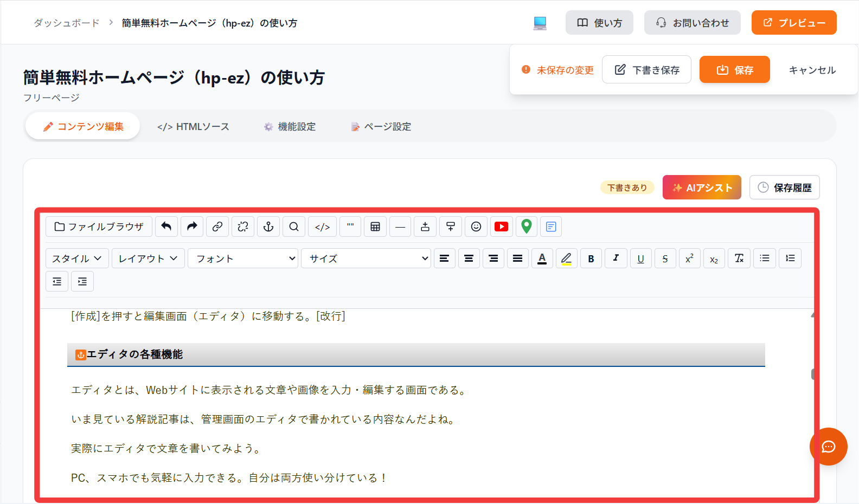Toggle subscript formatting
The image size is (859, 504).
[x=714, y=259]
